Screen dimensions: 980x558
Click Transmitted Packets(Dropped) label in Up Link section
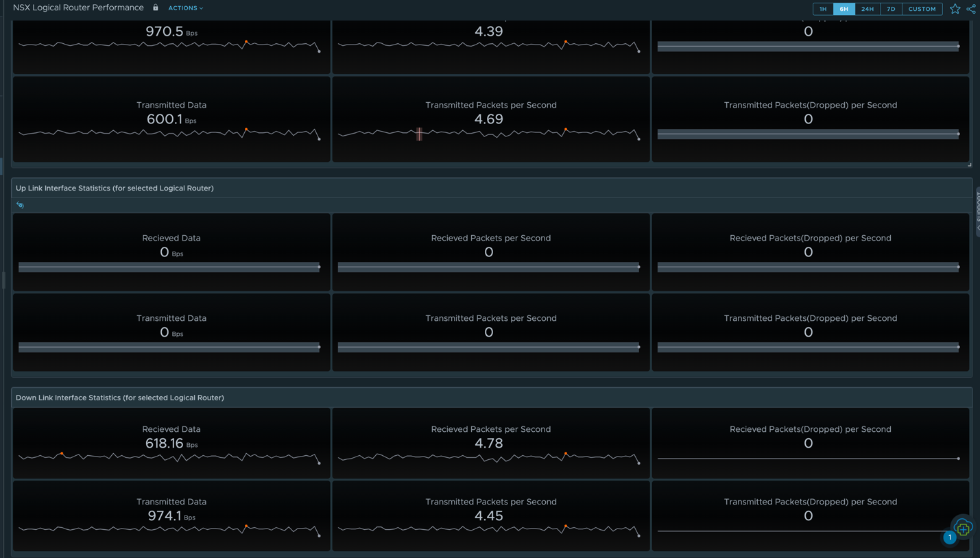coord(811,318)
